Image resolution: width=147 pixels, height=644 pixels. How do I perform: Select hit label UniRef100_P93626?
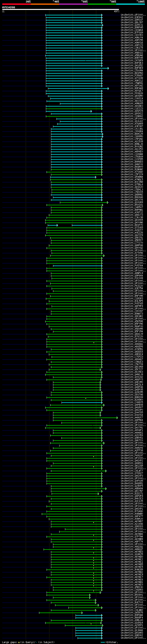click(132, 93)
